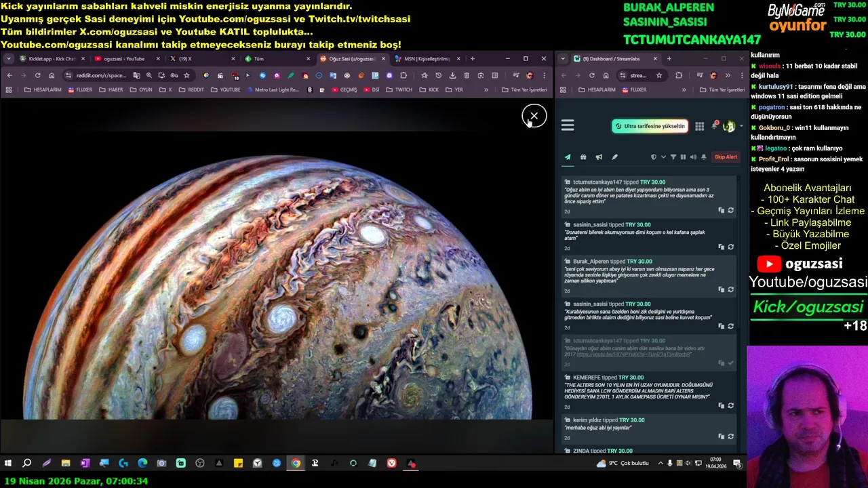The height and width of the screenshot is (488, 868).
Task: Open the YOUTUBE bookmark folder
Action: 225,89
